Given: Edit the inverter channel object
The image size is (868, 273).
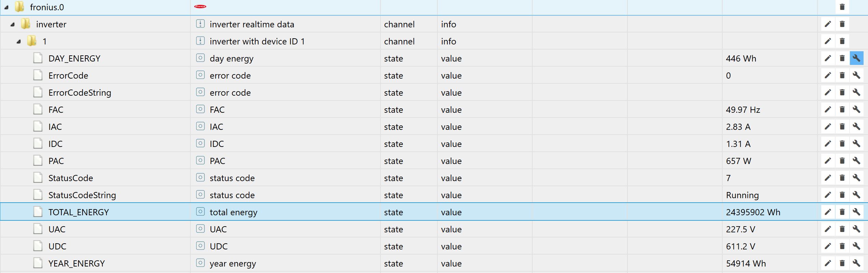Looking at the screenshot, I should 828,24.
